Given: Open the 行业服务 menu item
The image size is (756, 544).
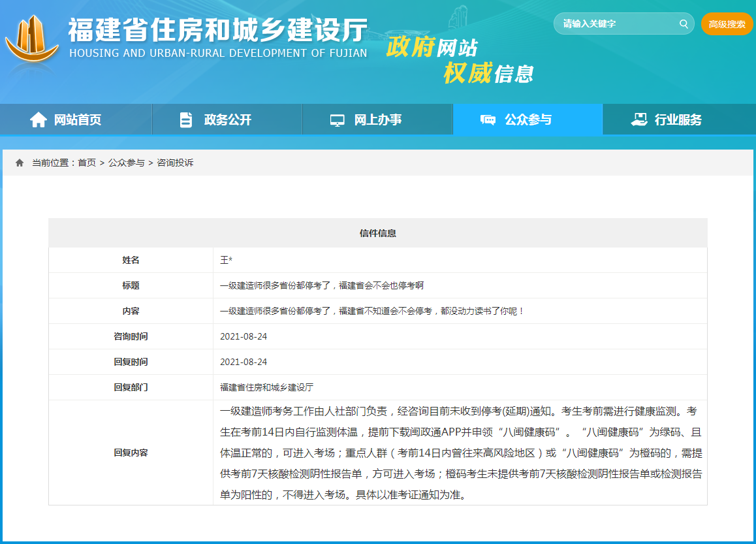Looking at the screenshot, I should point(679,119).
